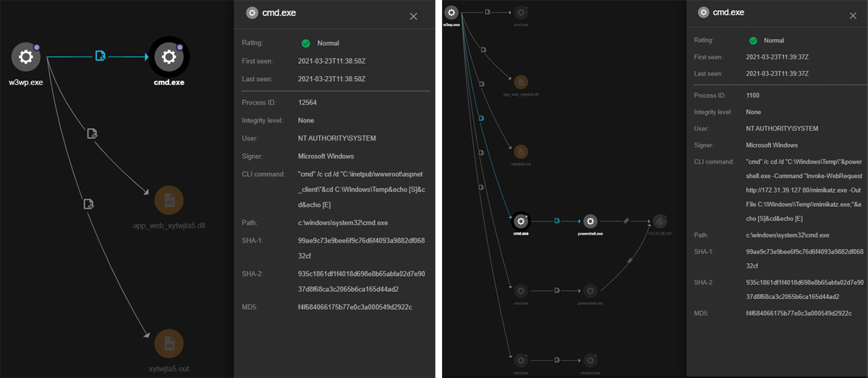Click blue edge icon on w3wp.exe line, right graph
This screenshot has height=378, width=868.
[x=482, y=117]
